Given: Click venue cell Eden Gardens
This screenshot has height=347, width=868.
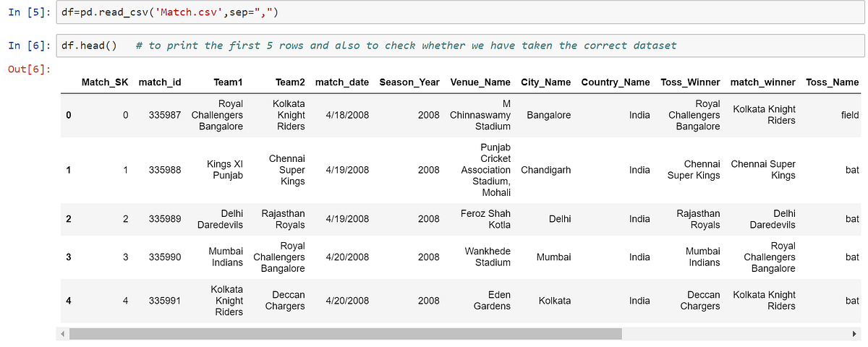Looking at the screenshot, I should click(492, 301).
